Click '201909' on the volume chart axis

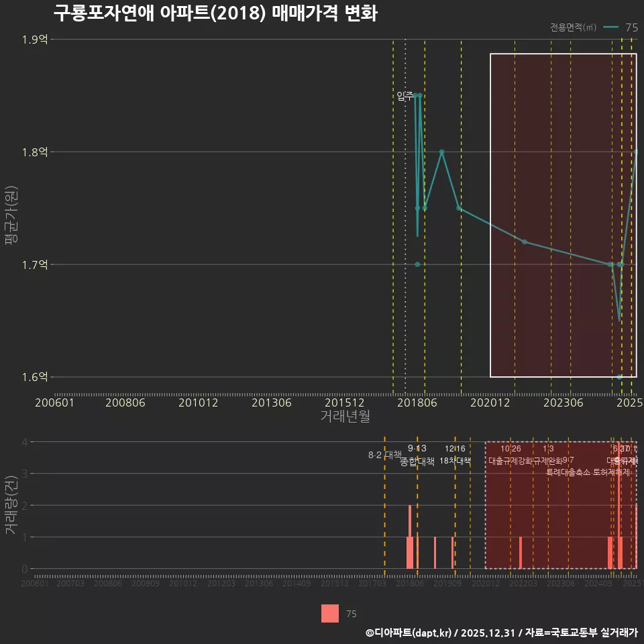447,583
